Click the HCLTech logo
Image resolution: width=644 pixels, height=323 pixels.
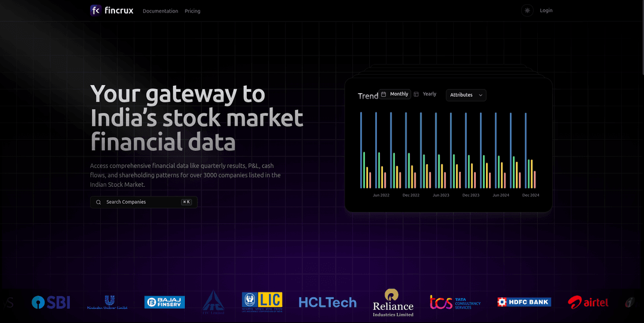[327, 303]
